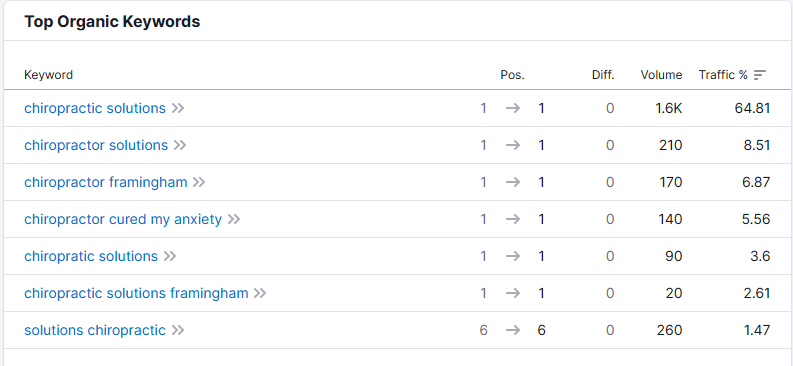Open chiropractor cured my anxiety keyword
Screen dimensions: 793x366
click(123, 219)
